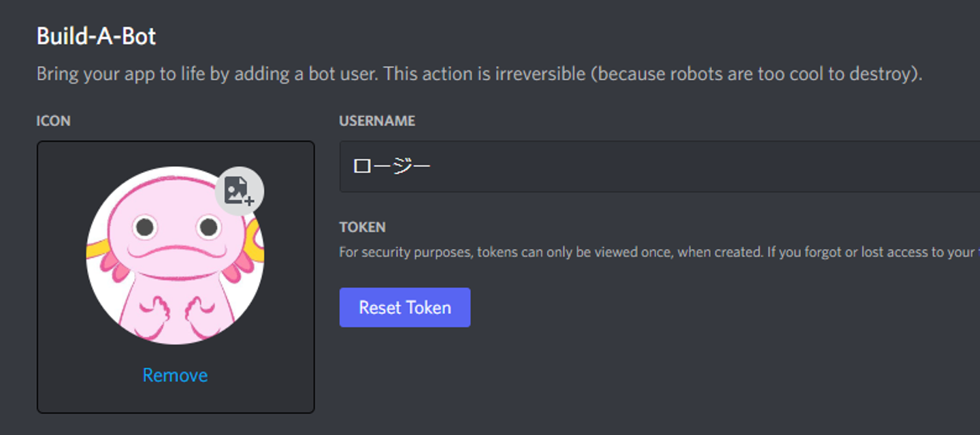The image size is (980, 435).
Task: Click the Build-A-Bot heading
Action: coord(96,36)
